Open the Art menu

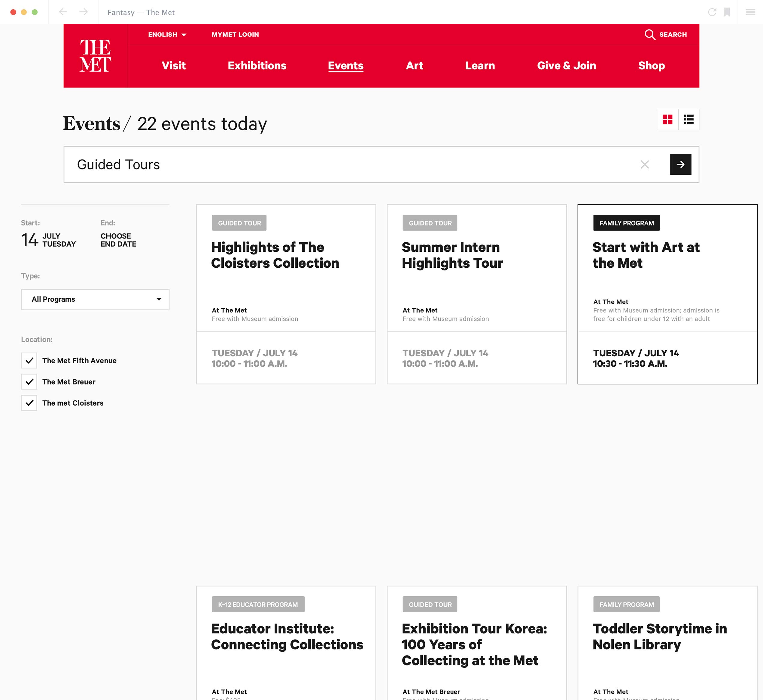[415, 65]
